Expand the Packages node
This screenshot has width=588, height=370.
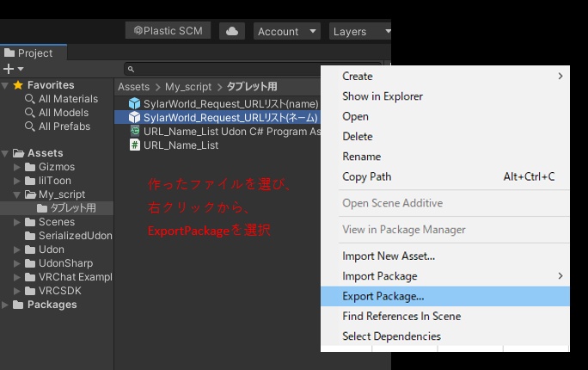tap(5, 305)
